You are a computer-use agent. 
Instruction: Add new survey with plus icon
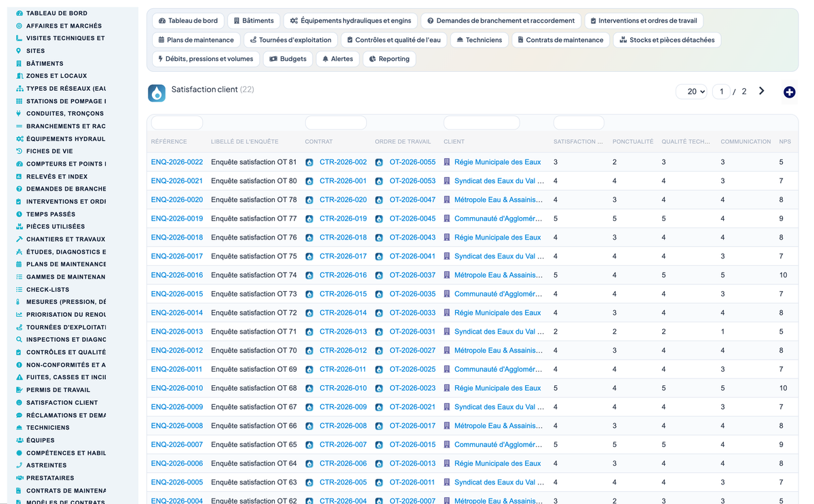(789, 92)
